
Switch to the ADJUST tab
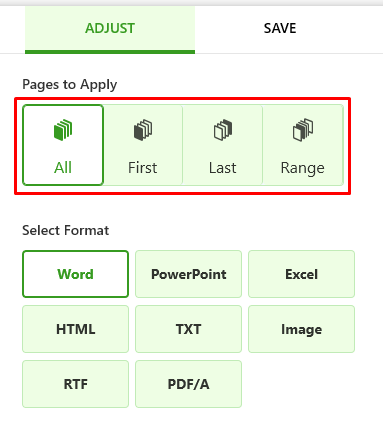coord(110,29)
